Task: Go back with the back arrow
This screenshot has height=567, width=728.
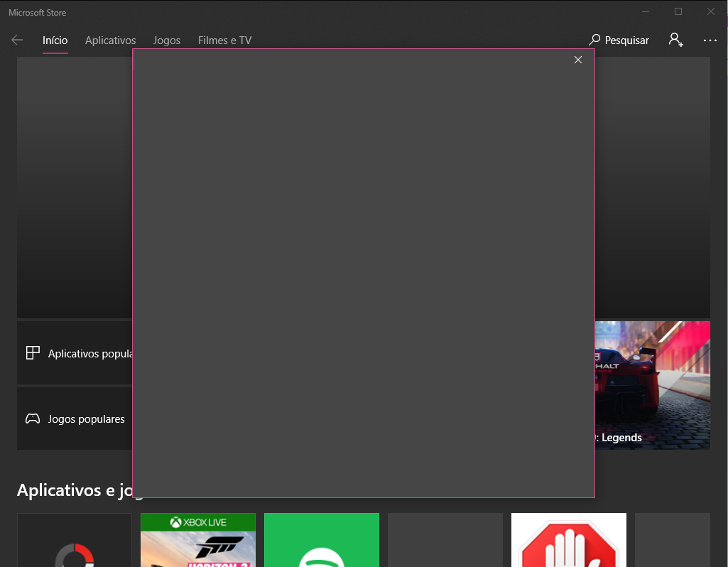Action: (17, 40)
